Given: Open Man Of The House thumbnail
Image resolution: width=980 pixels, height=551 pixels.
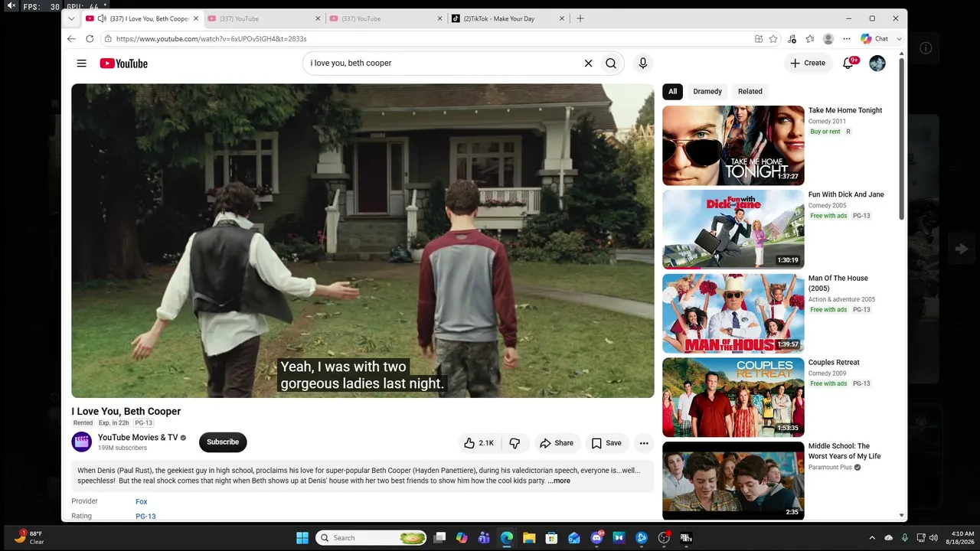Looking at the screenshot, I should point(733,314).
